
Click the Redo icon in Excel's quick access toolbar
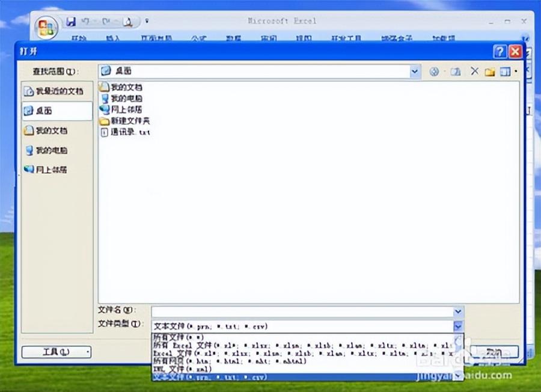[x=106, y=22]
